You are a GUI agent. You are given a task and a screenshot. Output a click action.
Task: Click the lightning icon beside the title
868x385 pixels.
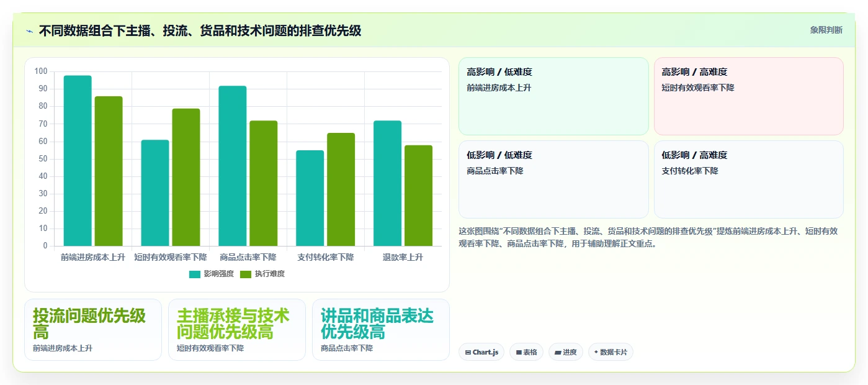pyautogui.click(x=29, y=31)
